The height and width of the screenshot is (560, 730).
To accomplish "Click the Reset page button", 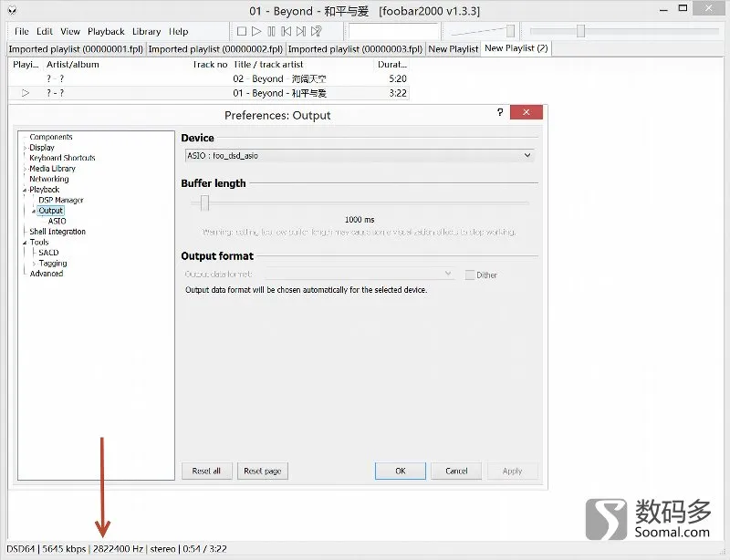I will pyautogui.click(x=263, y=471).
